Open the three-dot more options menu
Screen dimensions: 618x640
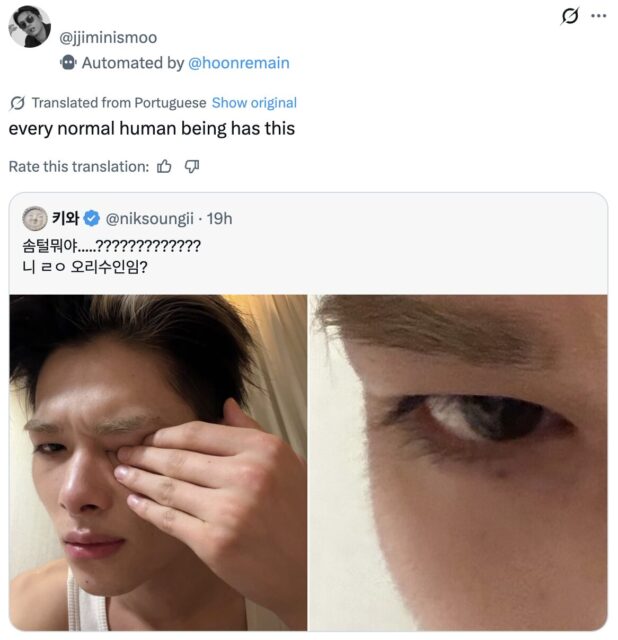599,16
